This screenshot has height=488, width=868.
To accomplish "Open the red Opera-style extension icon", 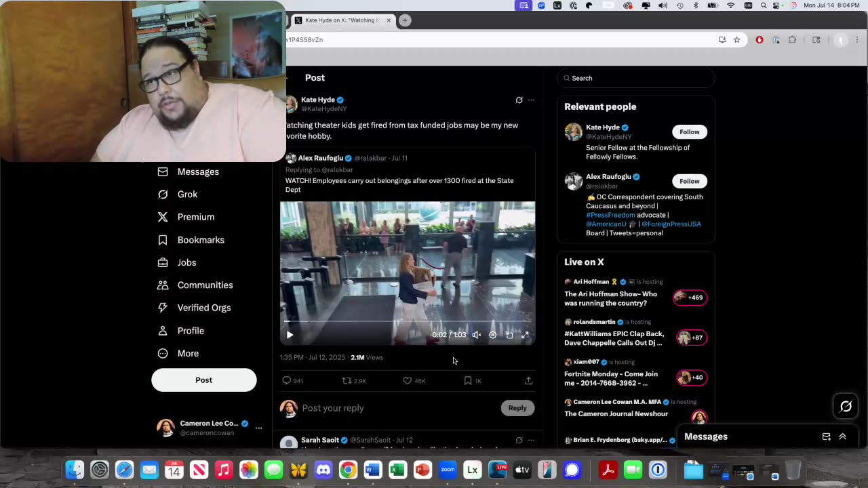I will (759, 40).
